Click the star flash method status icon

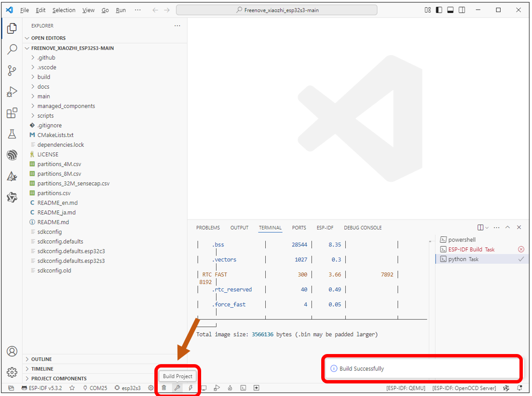pos(72,388)
